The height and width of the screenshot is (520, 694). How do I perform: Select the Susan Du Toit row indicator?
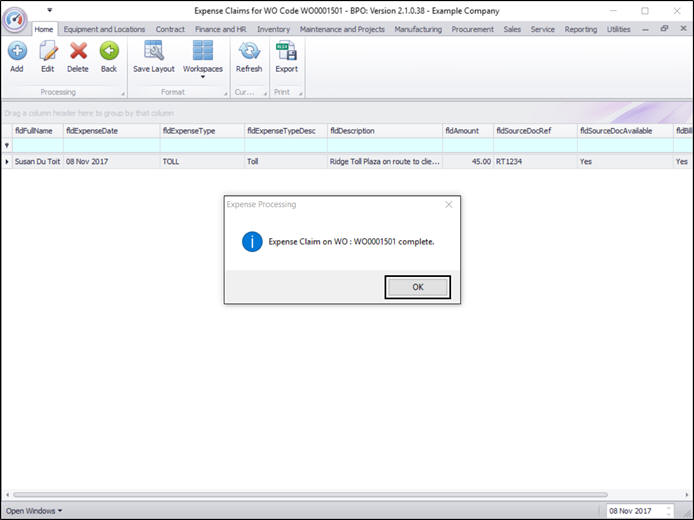7,162
